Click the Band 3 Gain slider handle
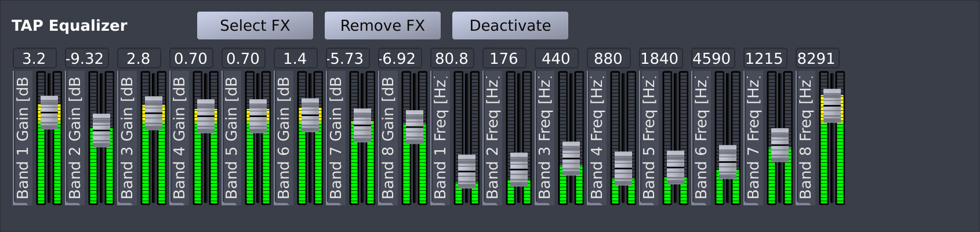Image resolution: width=980 pixels, height=232 pixels. tap(154, 113)
